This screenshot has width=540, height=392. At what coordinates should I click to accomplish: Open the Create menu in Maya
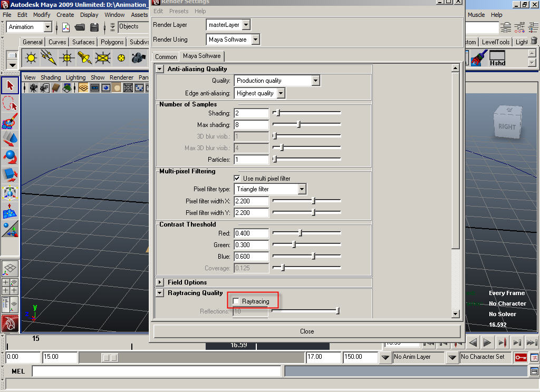65,15
